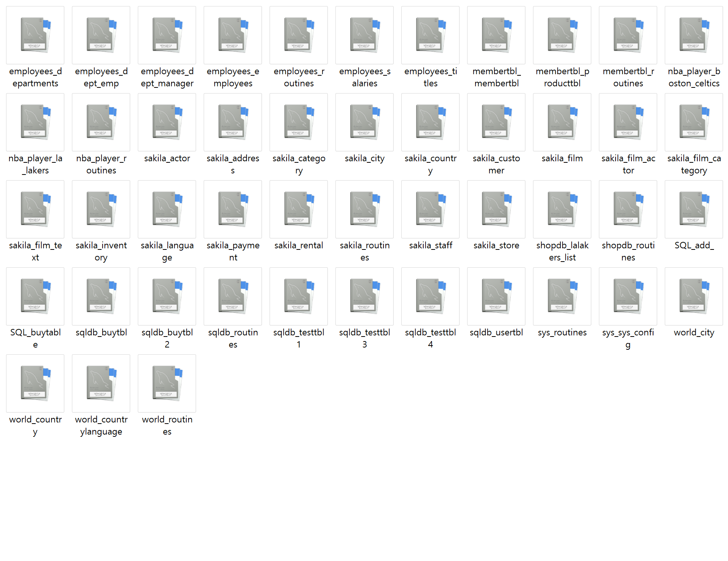Click the SQL_buytable file thumbnail
This screenshot has width=728, height=561.
(x=35, y=296)
